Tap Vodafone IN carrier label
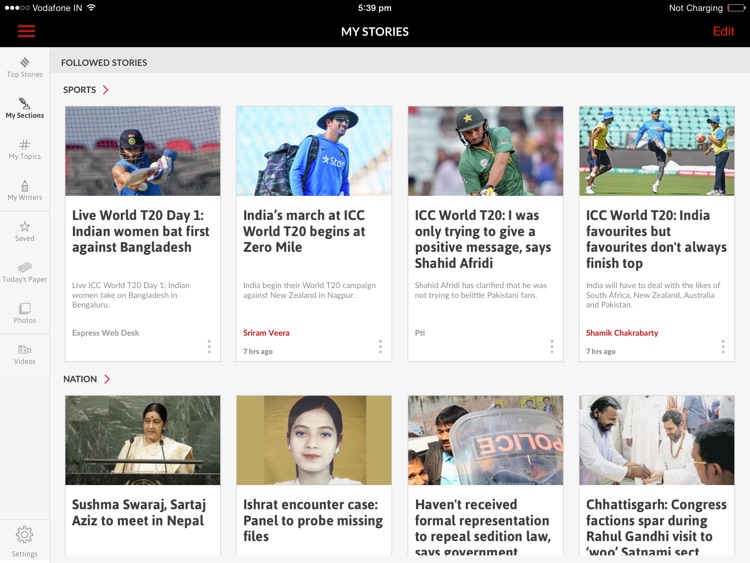750x563 pixels. coord(57,8)
